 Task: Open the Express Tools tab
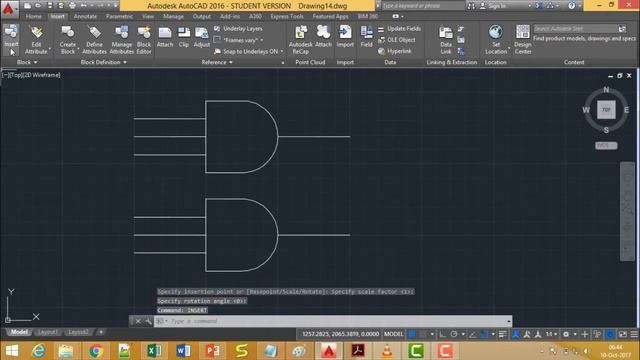pyautogui.click(x=287, y=16)
